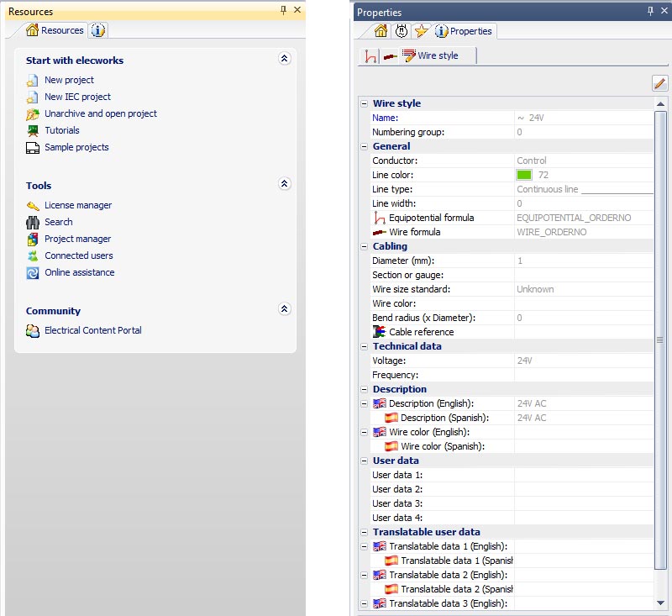Open the Sample projects link
Viewport: 672px width, 616px height.
tap(76, 147)
